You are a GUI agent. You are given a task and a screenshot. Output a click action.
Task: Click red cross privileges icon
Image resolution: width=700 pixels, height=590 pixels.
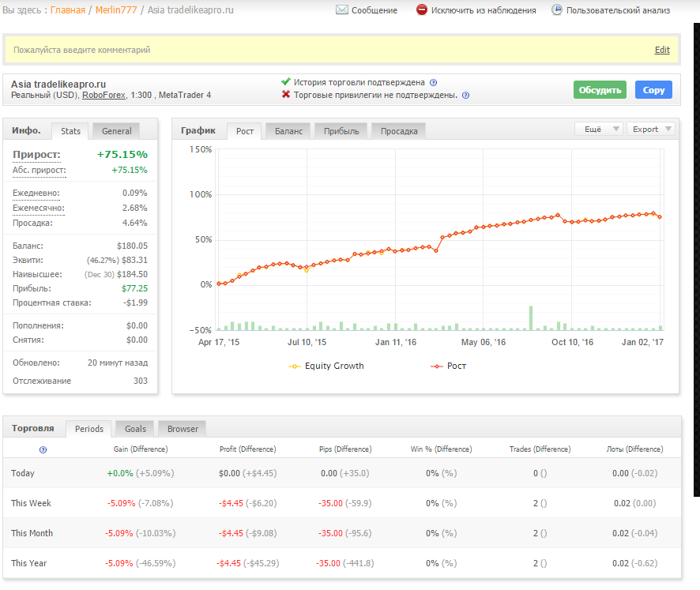pos(286,95)
